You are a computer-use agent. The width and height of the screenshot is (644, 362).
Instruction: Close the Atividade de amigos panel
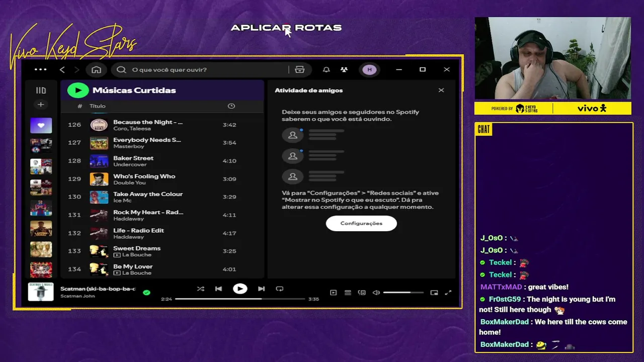[441, 90]
